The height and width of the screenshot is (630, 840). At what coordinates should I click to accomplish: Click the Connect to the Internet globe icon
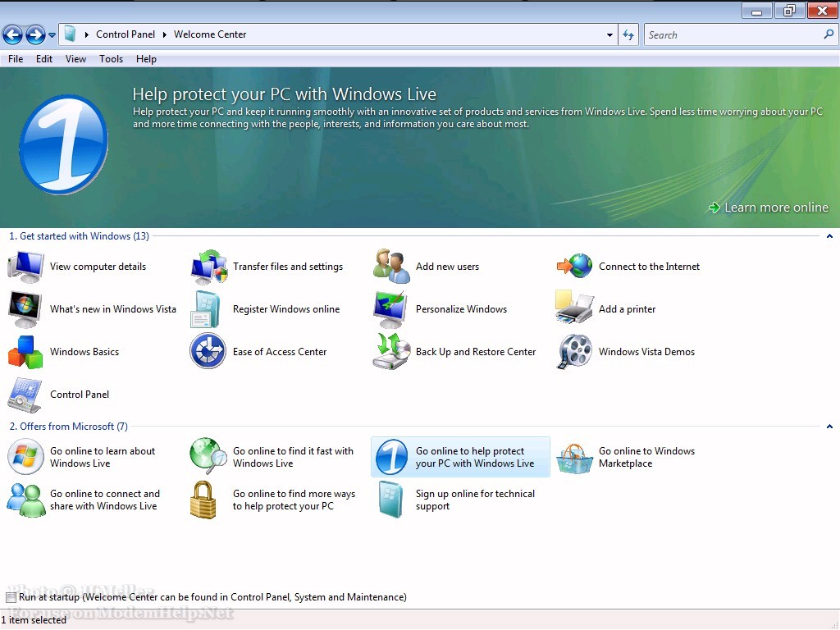pos(574,267)
